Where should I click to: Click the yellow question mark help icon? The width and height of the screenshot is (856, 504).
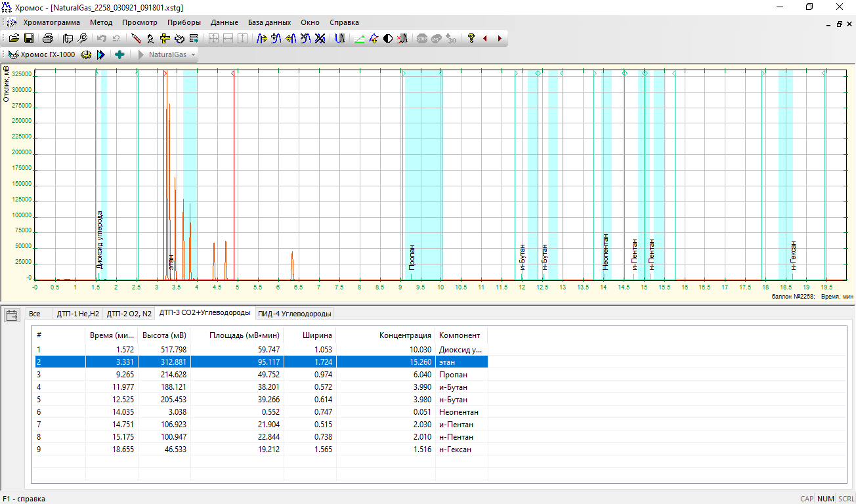(471, 39)
